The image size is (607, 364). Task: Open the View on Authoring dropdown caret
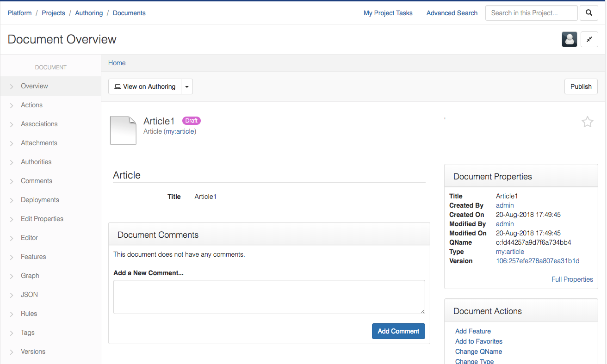click(x=187, y=86)
